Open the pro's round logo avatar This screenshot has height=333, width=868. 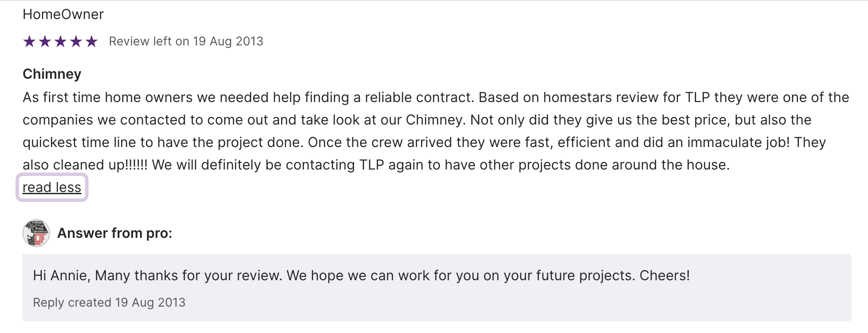pos(36,233)
